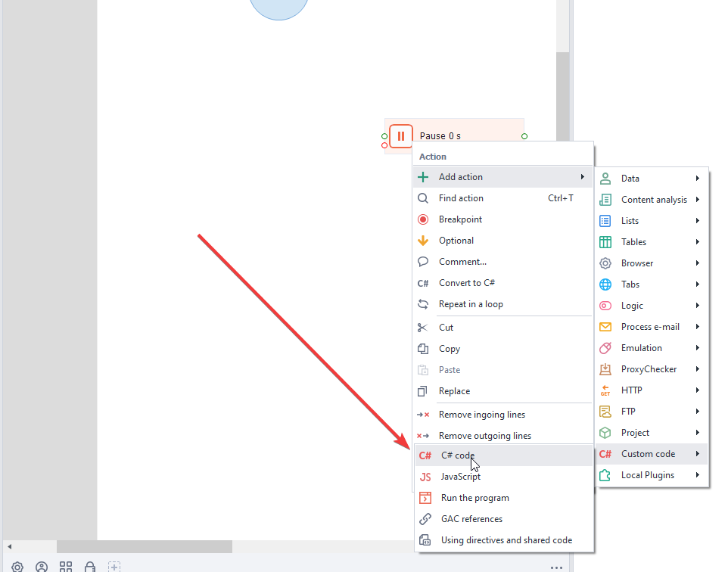Viewport: 728px width, 572px height.
Task: Click the settings gear icon in bottom bar
Action: [x=17, y=567]
